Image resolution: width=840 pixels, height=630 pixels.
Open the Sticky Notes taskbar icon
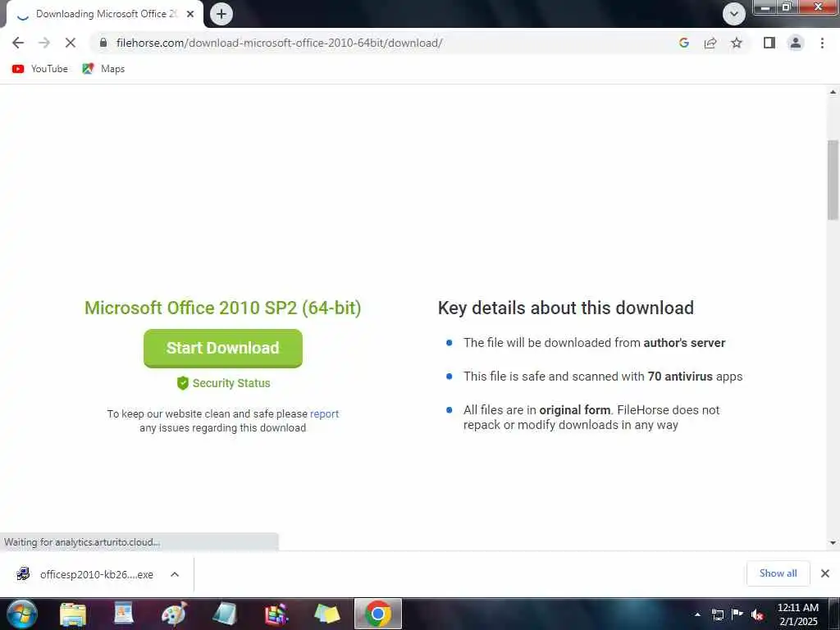327,614
